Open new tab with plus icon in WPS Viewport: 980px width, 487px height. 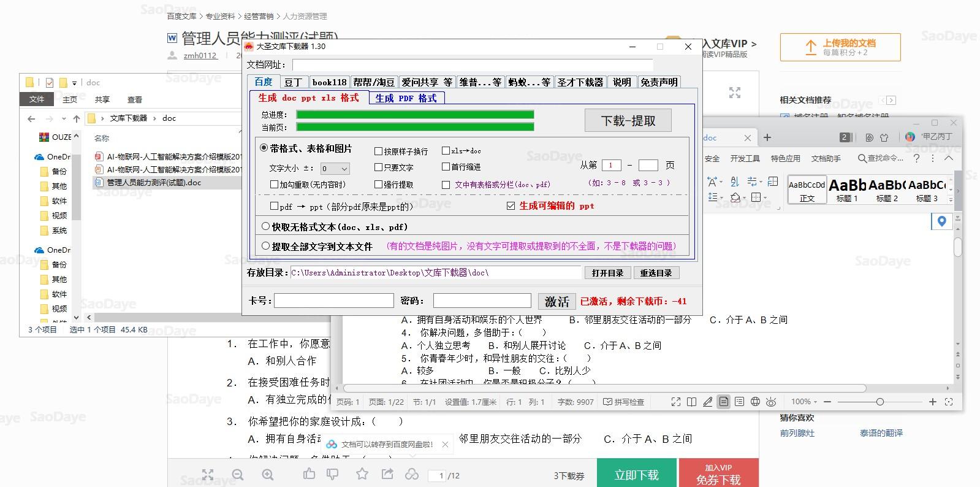click(767, 137)
